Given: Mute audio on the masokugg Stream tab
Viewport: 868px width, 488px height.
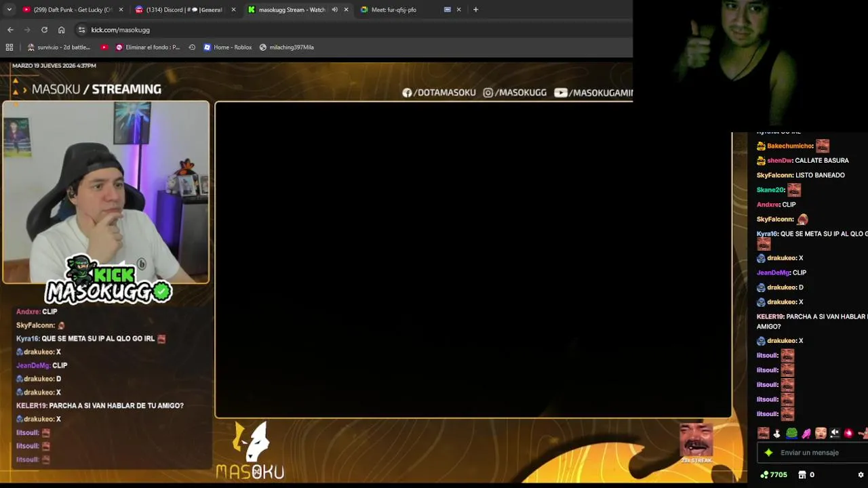Looking at the screenshot, I should pyautogui.click(x=334, y=9).
